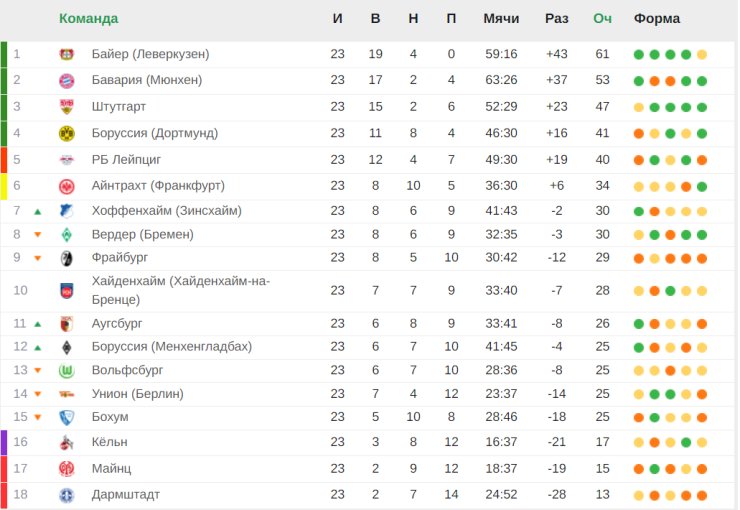Sort by the Мячи goals column header

pos(501,19)
